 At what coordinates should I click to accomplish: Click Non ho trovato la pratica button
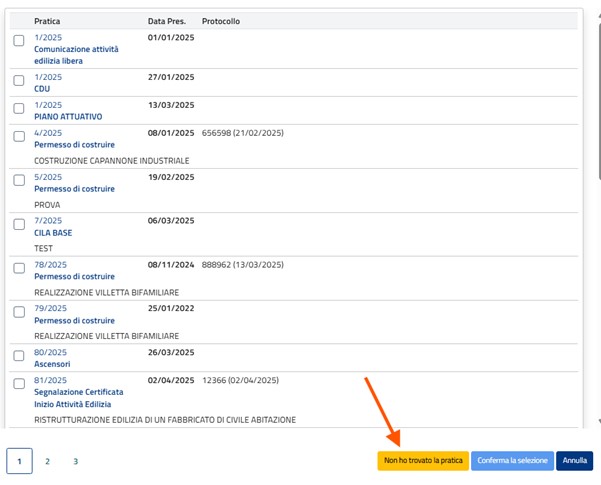click(x=422, y=461)
